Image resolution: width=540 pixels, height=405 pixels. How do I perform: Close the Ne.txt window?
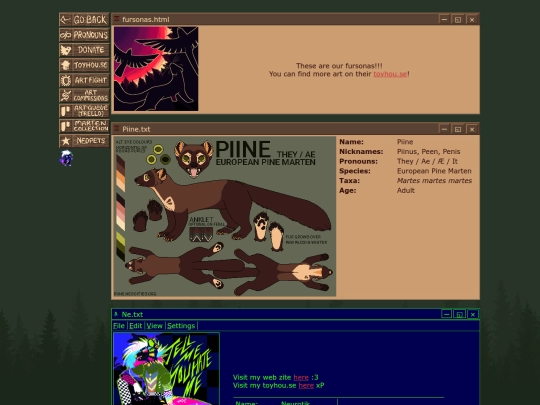[x=472, y=314]
